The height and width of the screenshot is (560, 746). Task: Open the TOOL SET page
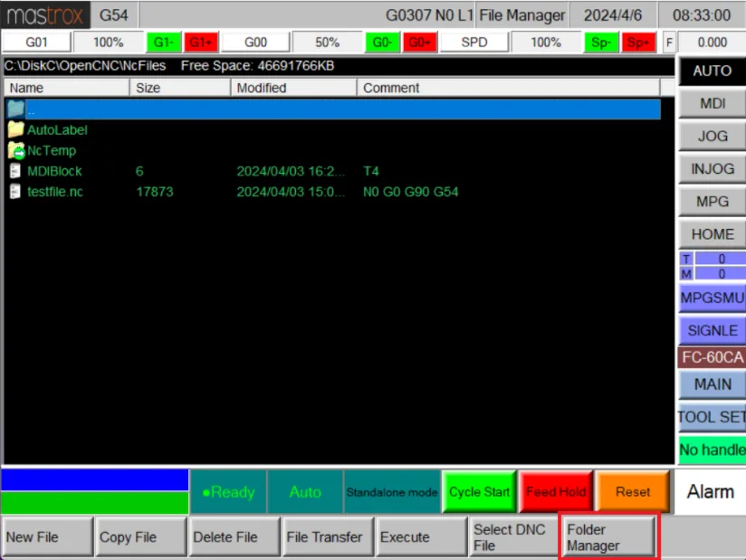712,417
